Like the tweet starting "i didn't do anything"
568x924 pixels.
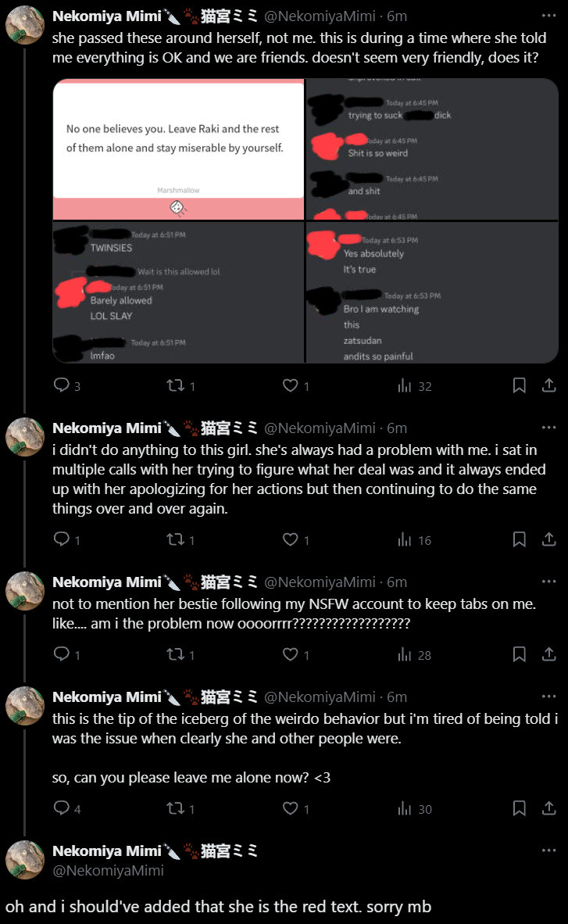[x=296, y=539]
